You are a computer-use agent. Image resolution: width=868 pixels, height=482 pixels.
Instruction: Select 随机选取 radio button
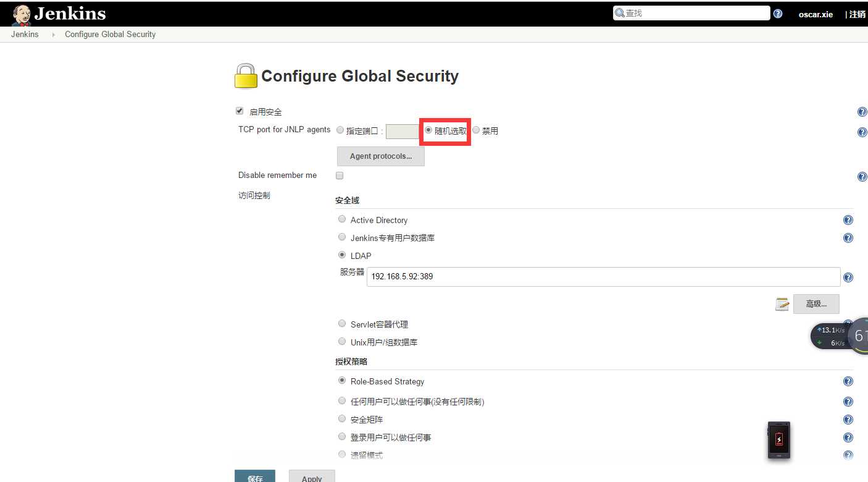click(x=428, y=130)
